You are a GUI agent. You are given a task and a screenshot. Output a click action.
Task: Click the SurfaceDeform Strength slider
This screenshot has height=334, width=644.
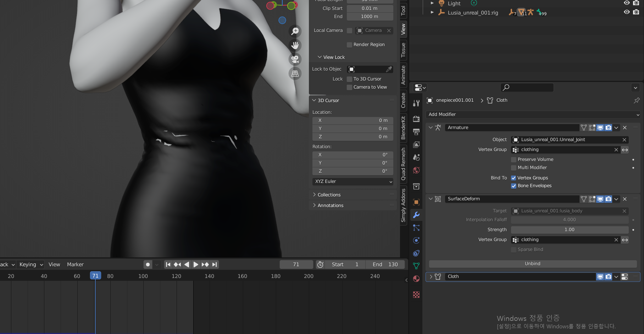[570, 230]
